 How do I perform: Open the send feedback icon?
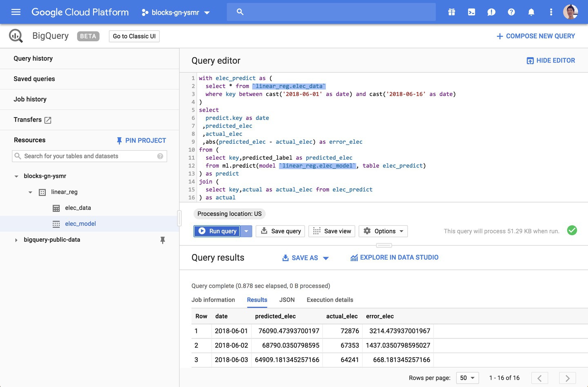click(x=491, y=12)
